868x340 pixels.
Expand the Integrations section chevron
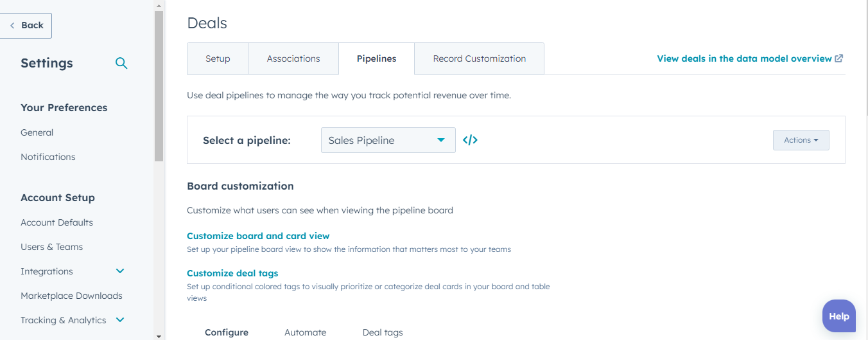(x=120, y=271)
